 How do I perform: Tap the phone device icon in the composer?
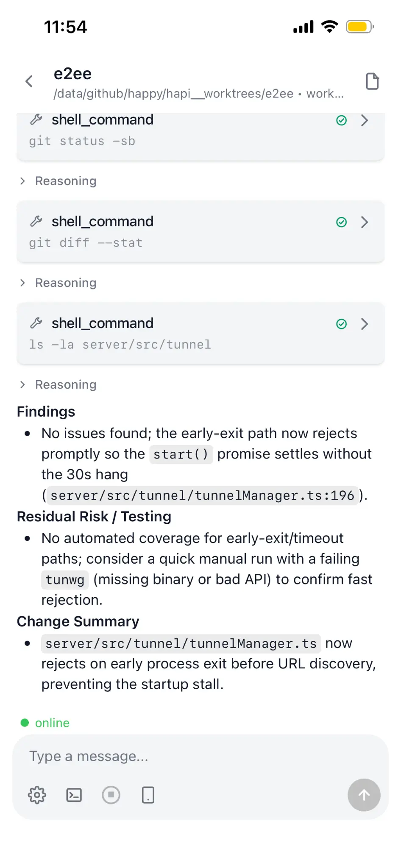coord(148,795)
